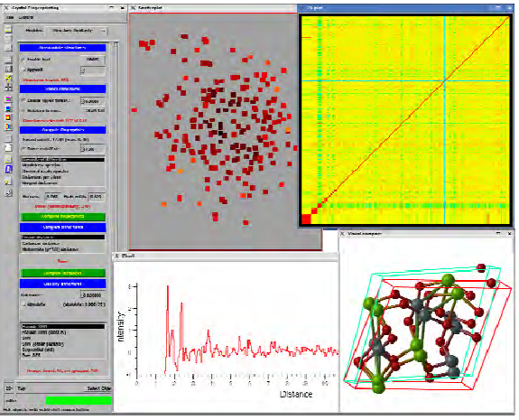Click the green Compute distances button
Image resolution: width=519 pixels, height=420 pixels.
point(62,273)
